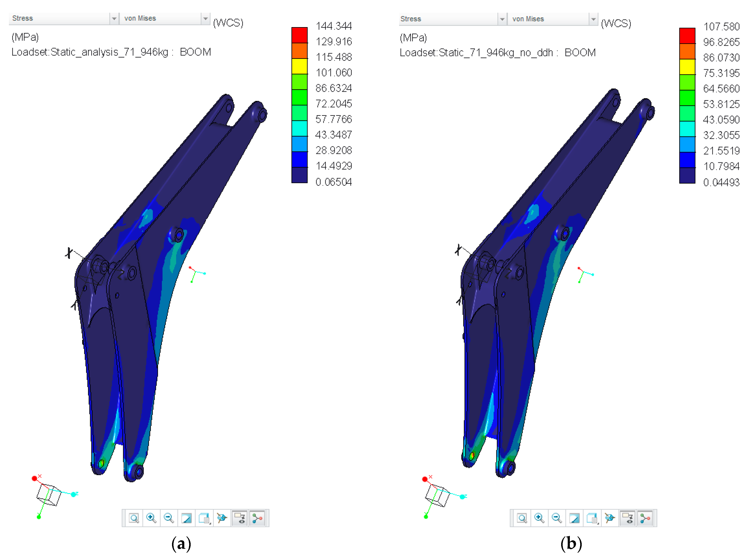Viewport: 748px width, 560px height.
Task: Click red swatch in left stress legend
Action: [299, 35]
